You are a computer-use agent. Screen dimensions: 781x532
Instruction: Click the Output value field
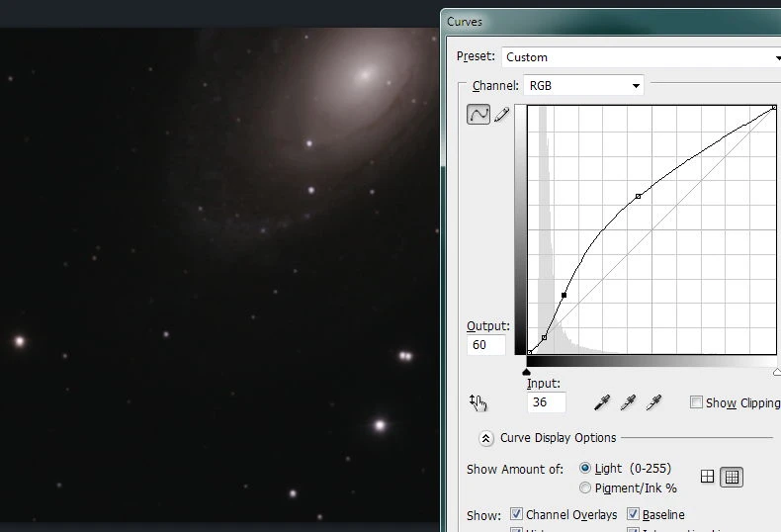(x=485, y=345)
